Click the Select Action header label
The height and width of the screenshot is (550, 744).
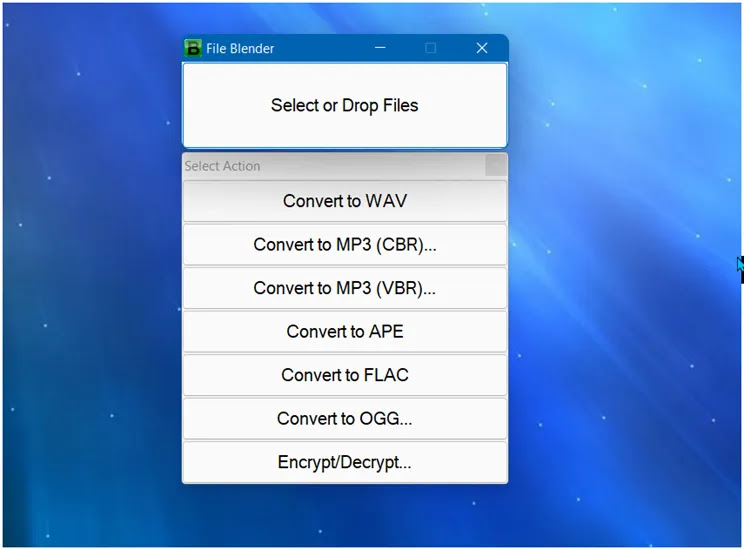tap(223, 166)
